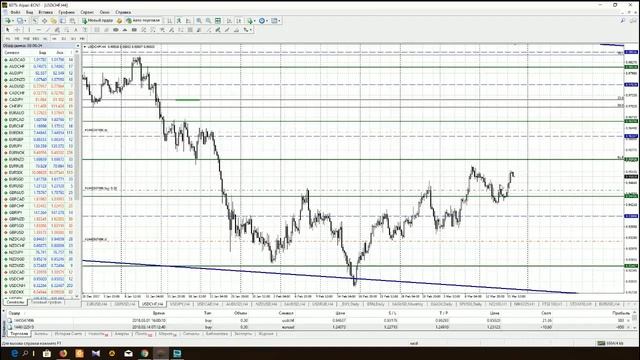The width and height of the screenshot is (640, 360).
Task: Toggle the Terminal panel toolbar button
Action: click(x=63, y=20)
